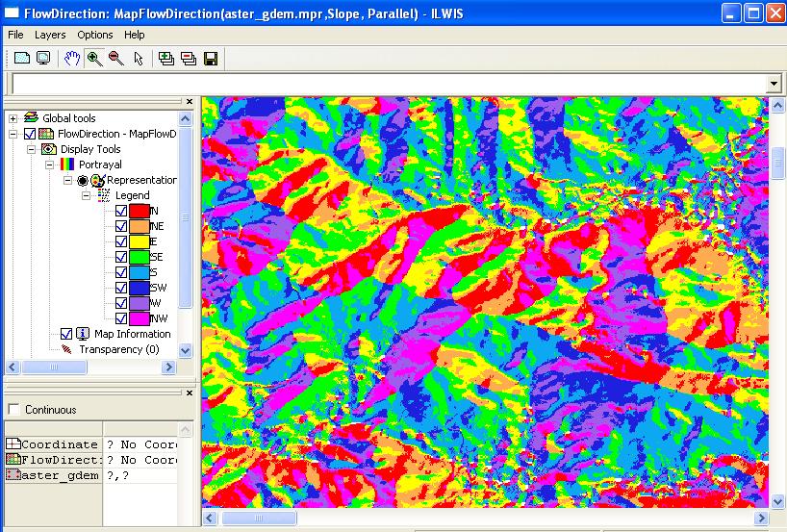The width and height of the screenshot is (787, 532).
Task: Select the normal pointer arrow tool
Action: click(x=139, y=59)
